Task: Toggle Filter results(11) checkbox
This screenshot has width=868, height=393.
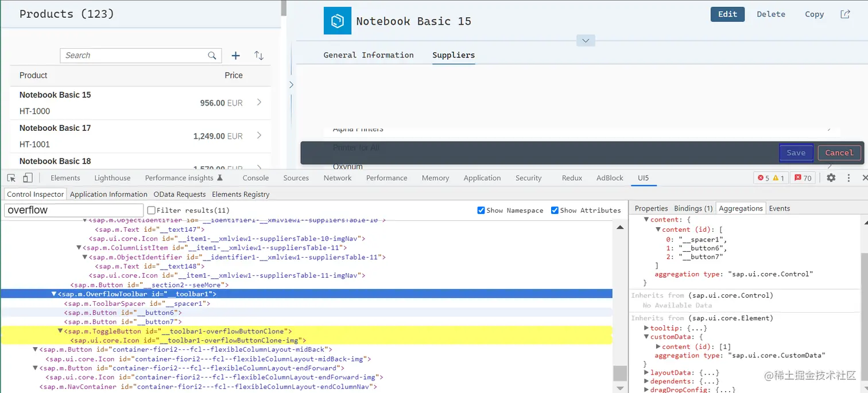Action: pyautogui.click(x=152, y=211)
